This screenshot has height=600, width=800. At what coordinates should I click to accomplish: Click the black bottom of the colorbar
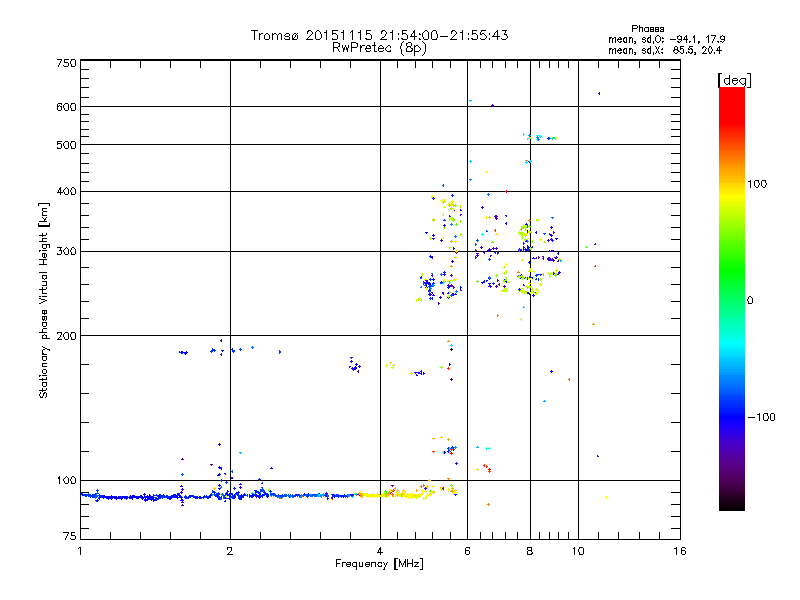[x=732, y=503]
